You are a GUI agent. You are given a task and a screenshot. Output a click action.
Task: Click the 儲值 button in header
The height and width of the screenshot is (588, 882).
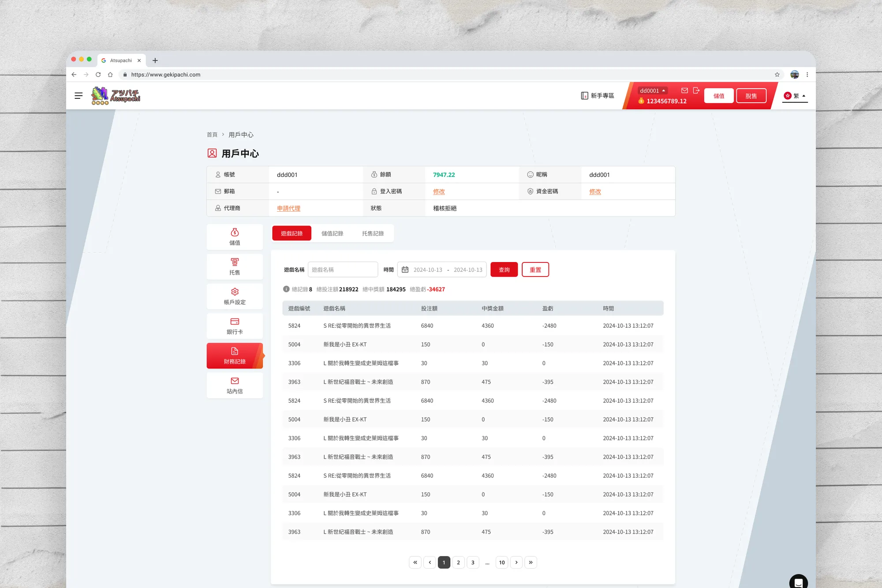(719, 96)
